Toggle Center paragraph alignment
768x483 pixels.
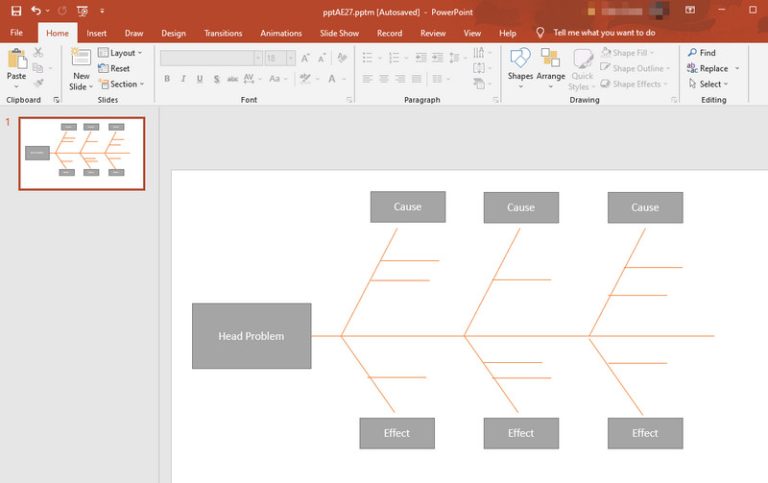tap(384, 79)
